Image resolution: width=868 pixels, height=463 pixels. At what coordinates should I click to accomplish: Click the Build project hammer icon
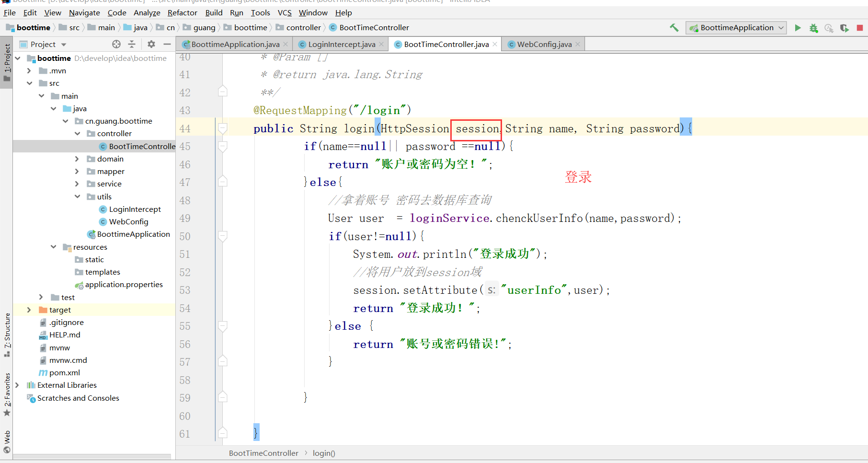coord(674,28)
